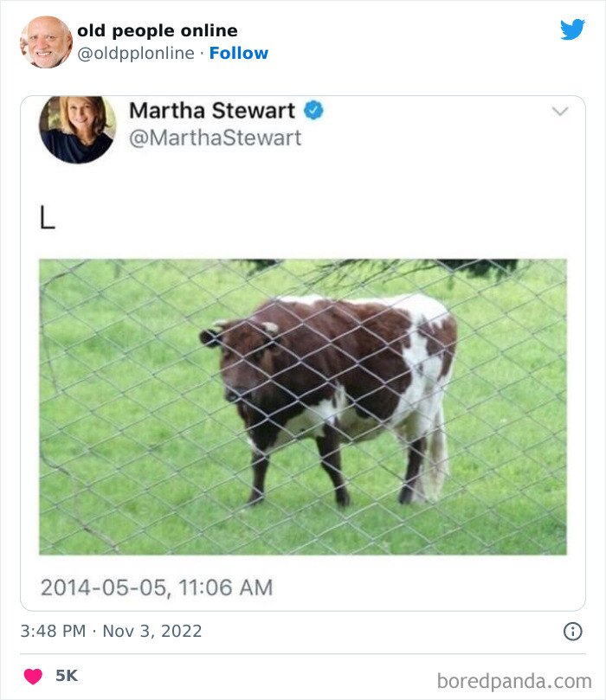The width and height of the screenshot is (606, 700).
Task: Click the Twitter bird logo
Action: point(572,29)
